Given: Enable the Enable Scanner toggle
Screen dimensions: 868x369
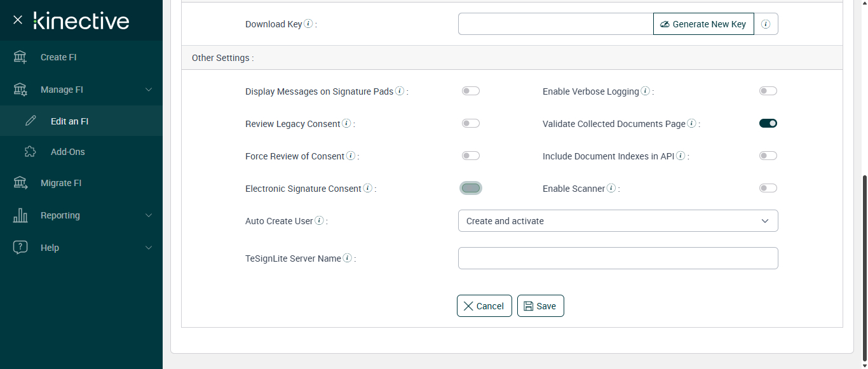Looking at the screenshot, I should click(768, 189).
